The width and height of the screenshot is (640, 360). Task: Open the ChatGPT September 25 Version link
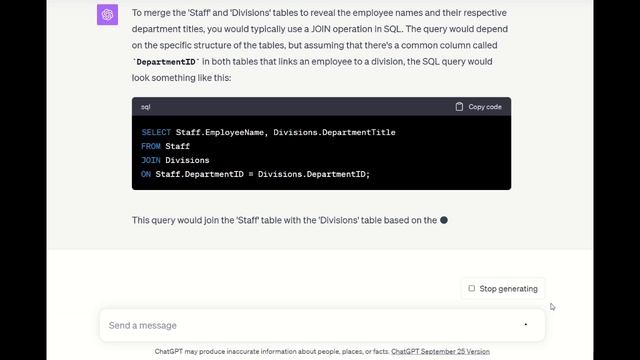440,351
